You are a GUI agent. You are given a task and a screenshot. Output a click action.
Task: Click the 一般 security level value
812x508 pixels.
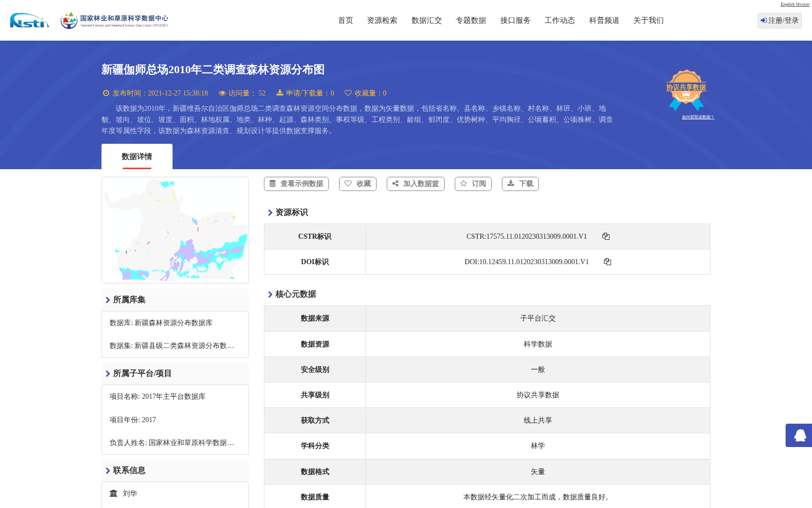pos(538,370)
